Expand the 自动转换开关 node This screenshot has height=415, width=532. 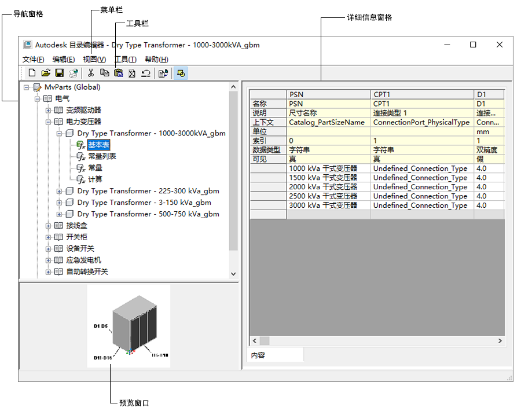48,272
